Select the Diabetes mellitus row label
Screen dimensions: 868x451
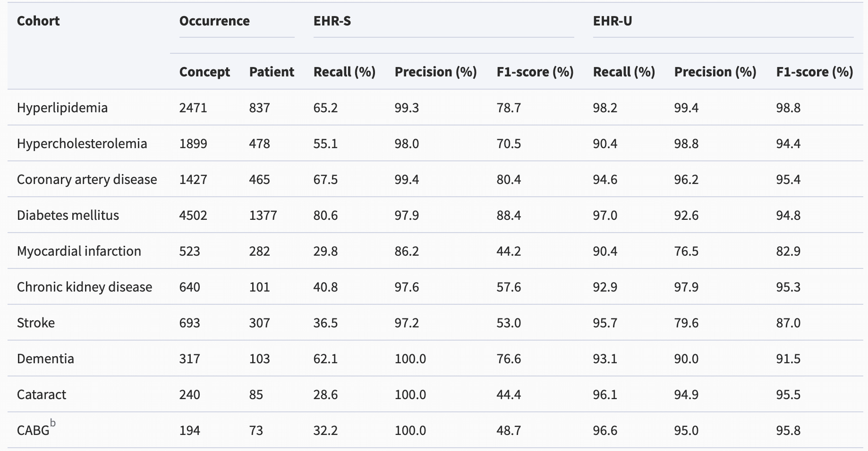[x=68, y=215]
